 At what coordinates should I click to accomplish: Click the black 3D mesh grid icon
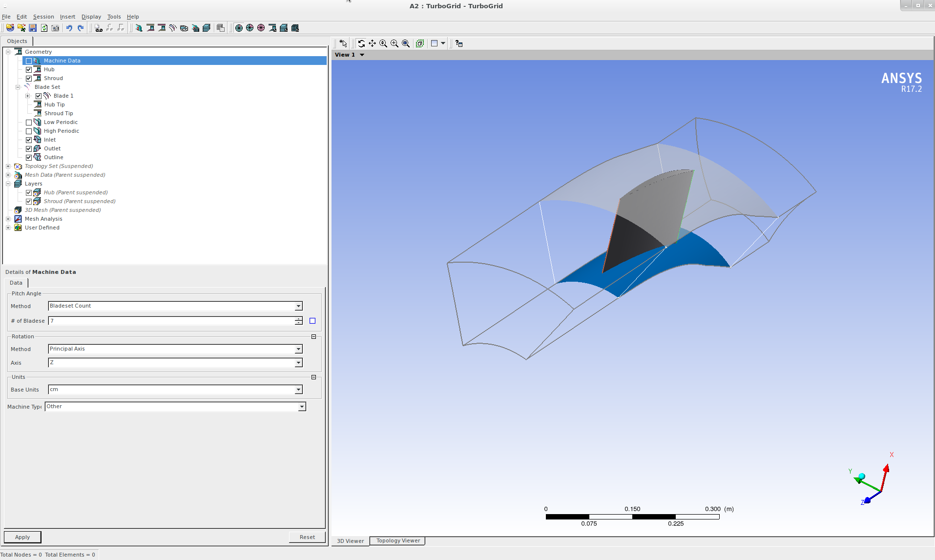click(x=295, y=28)
